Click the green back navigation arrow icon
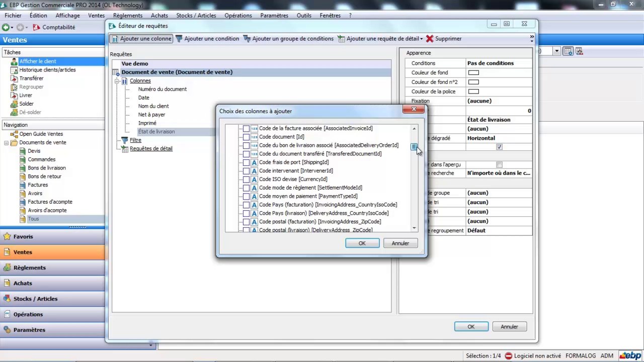Screen dimensions: 644x362 point(6,27)
